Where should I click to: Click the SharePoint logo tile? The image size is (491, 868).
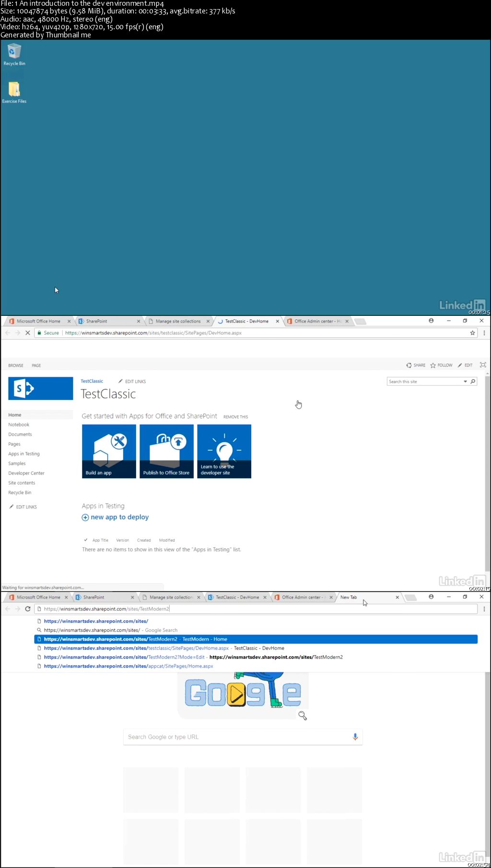[x=41, y=388]
